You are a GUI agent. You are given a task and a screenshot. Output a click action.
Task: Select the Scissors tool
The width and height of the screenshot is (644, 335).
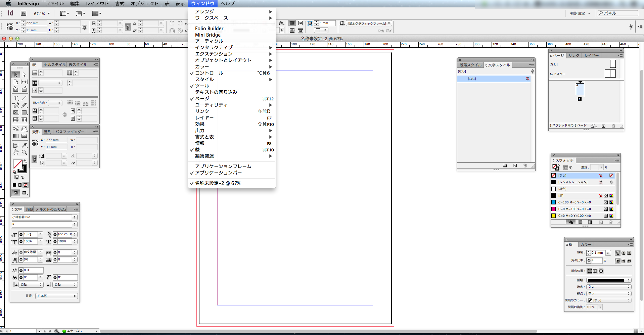(x=16, y=129)
